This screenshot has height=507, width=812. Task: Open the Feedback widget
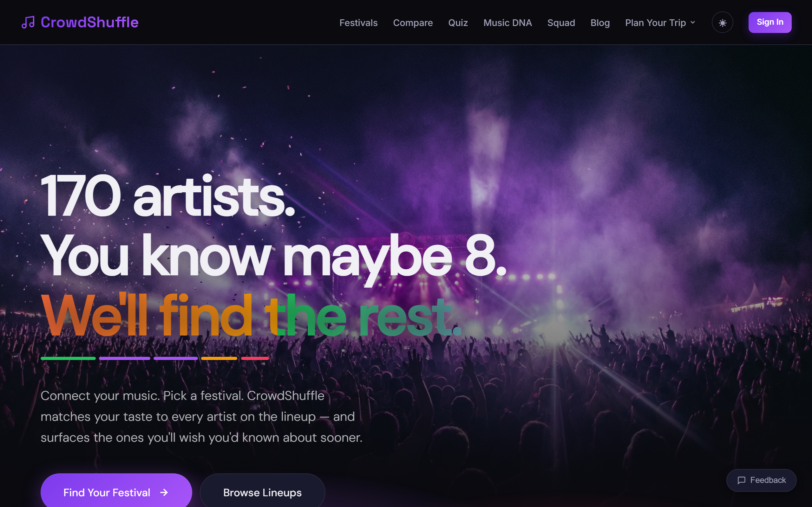761,480
